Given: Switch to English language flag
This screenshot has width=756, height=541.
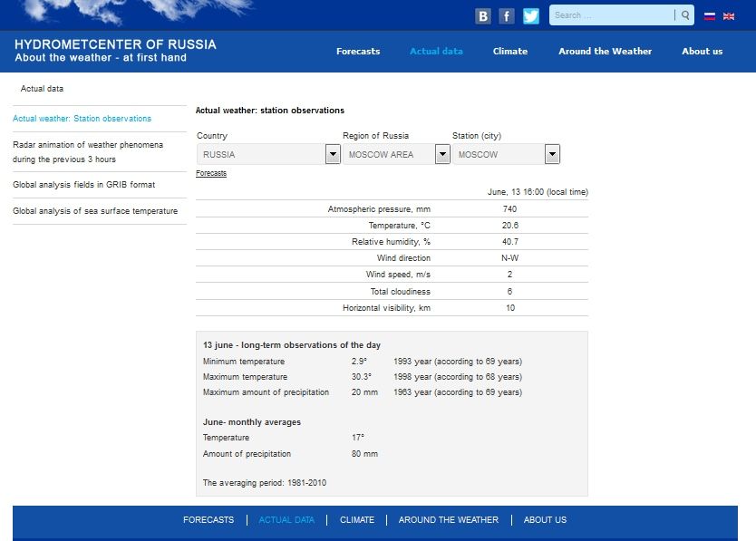Looking at the screenshot, I should tap(729, 16).
